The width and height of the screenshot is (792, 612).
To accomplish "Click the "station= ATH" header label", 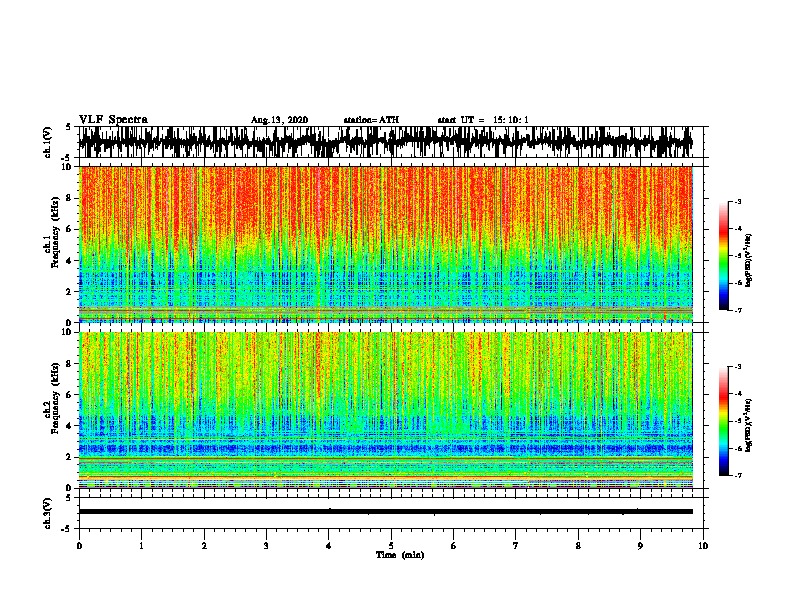I will pyautogui.click(x=371, y=120).
